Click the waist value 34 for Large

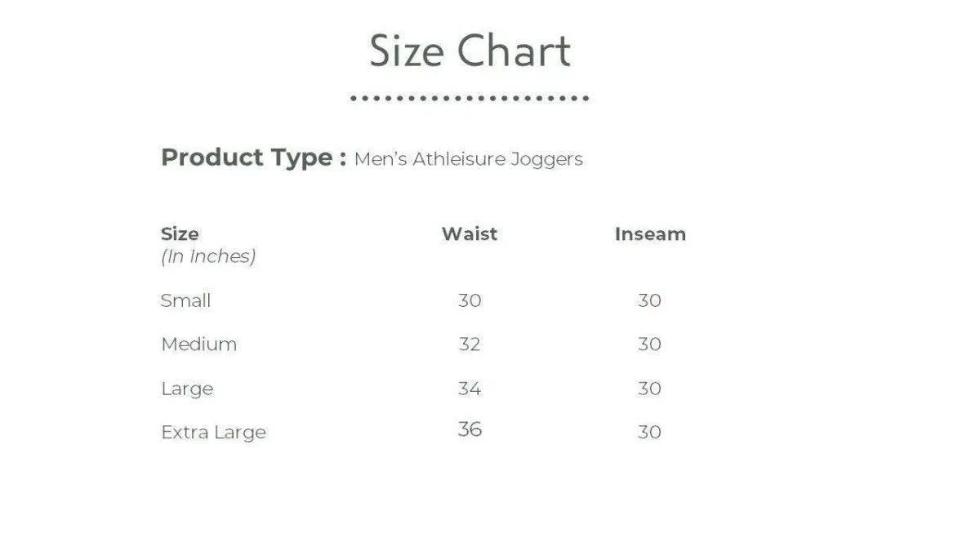coord(470,389)
